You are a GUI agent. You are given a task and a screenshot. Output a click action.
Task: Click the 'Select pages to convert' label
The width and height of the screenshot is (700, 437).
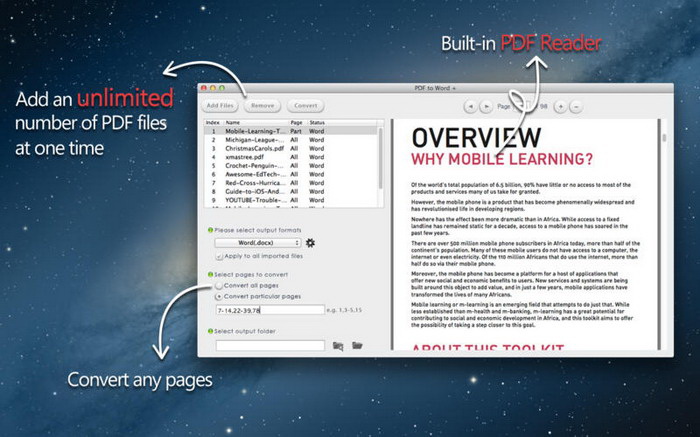click(x=251, y=275)
